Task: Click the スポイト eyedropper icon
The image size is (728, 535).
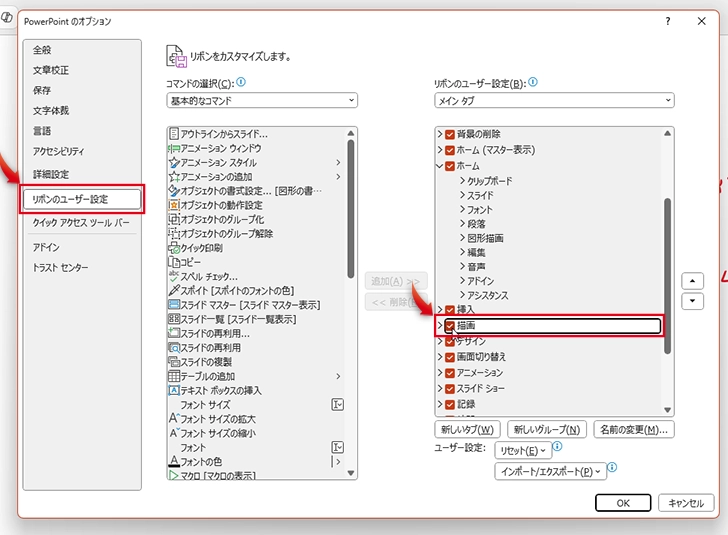Action: pos(174,291)
